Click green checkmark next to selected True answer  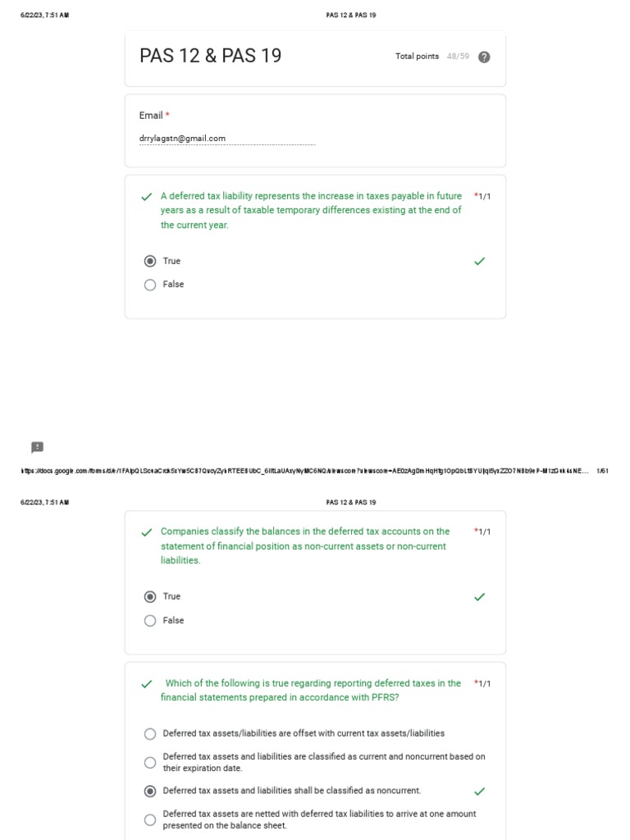click(480, 261)
